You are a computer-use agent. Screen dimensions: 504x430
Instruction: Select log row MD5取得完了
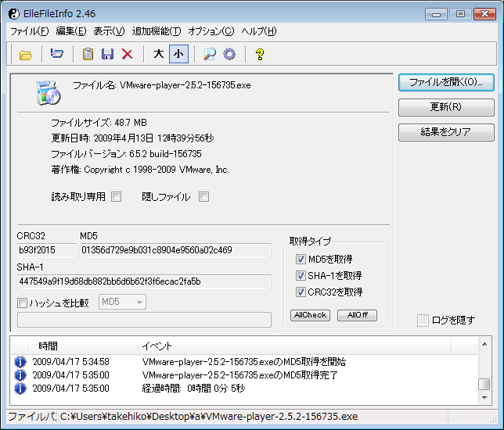pos(244,375)
